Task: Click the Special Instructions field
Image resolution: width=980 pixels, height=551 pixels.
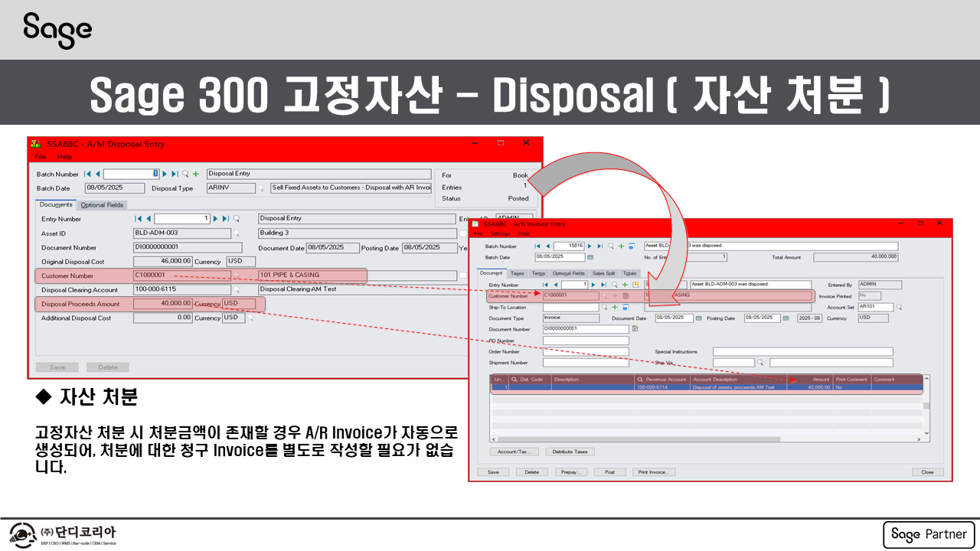Action: point(802,352)
